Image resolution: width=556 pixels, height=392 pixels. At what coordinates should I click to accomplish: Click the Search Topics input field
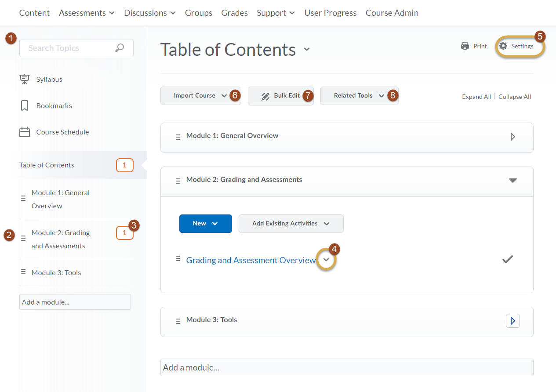pyautogui.click(x=76, y=48)
